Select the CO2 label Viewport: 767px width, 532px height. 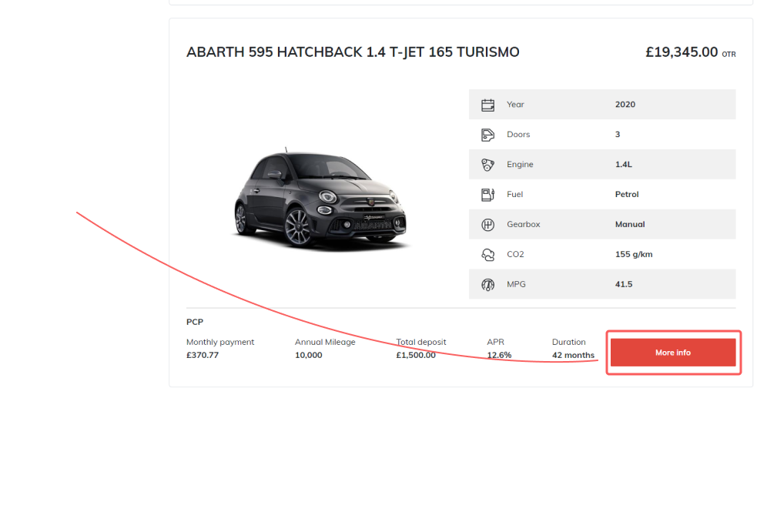click(515, 255)
